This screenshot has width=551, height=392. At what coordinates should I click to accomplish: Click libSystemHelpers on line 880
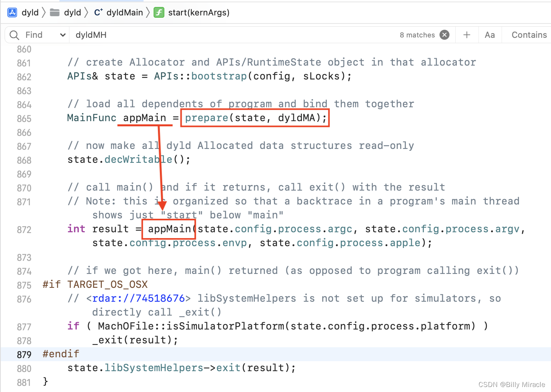click(x=154, y=368)
